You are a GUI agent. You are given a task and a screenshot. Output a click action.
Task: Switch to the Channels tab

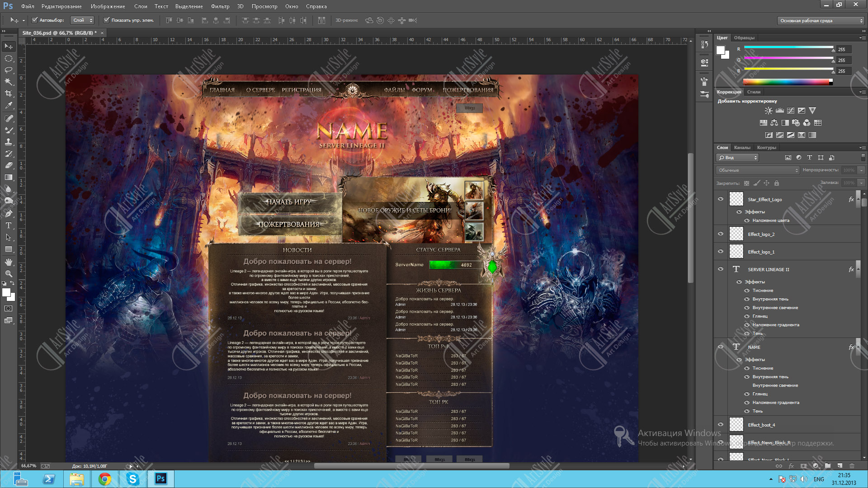[742, 148]
